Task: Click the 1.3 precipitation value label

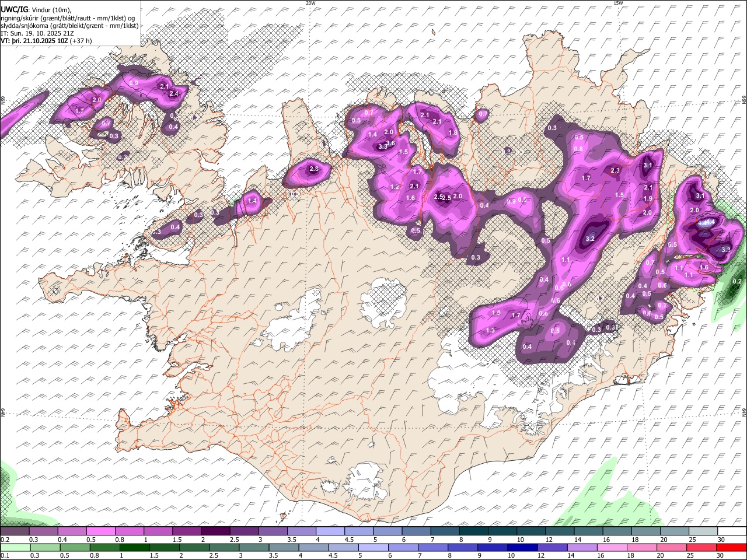Action: coord(490,331)
